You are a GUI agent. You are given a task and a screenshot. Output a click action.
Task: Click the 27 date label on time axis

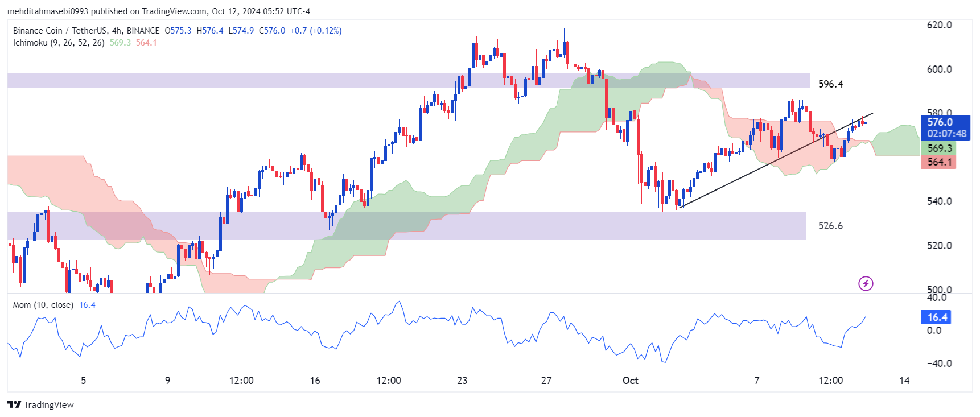click(x=546, y=381)
